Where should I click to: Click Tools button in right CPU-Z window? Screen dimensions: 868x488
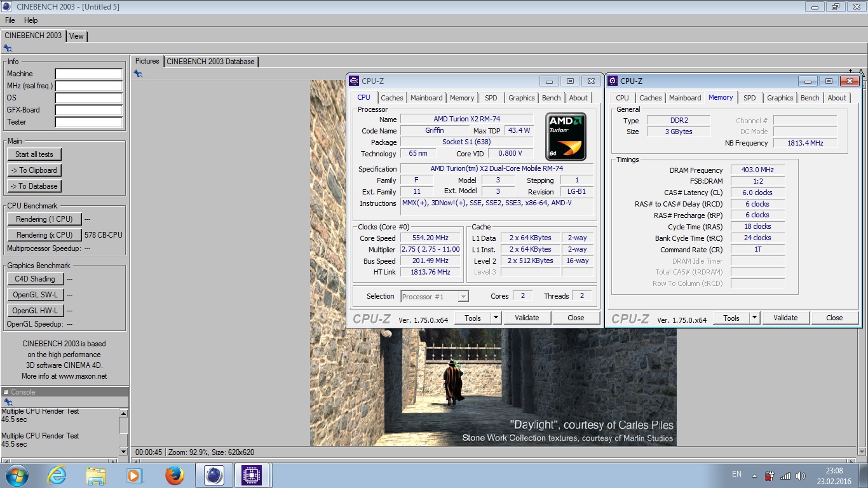(731, 318)
